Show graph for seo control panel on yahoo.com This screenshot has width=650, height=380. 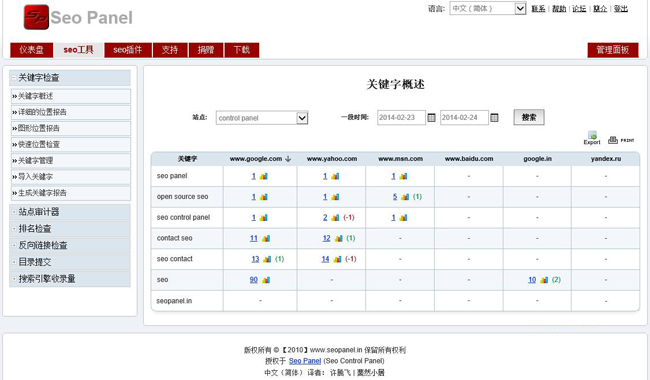335,218
